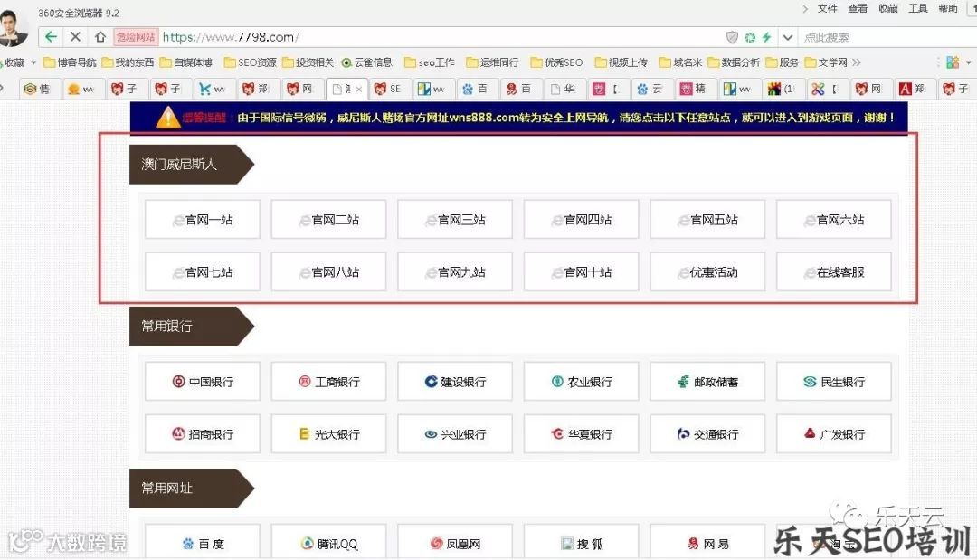Open the 域名米 bookmark folder
The height and width of the screenshot is (560, 977).
(680, 62)
